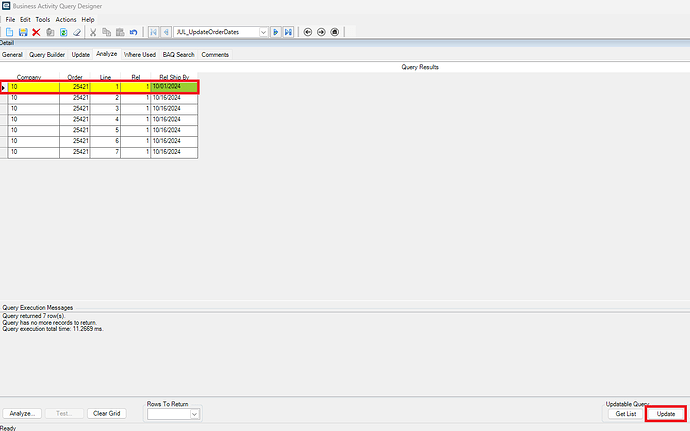This screenshot has width=690, height=431.
Task: Click the 10/01/2024 Rel Ship By cell
Action: pos(174,87)
